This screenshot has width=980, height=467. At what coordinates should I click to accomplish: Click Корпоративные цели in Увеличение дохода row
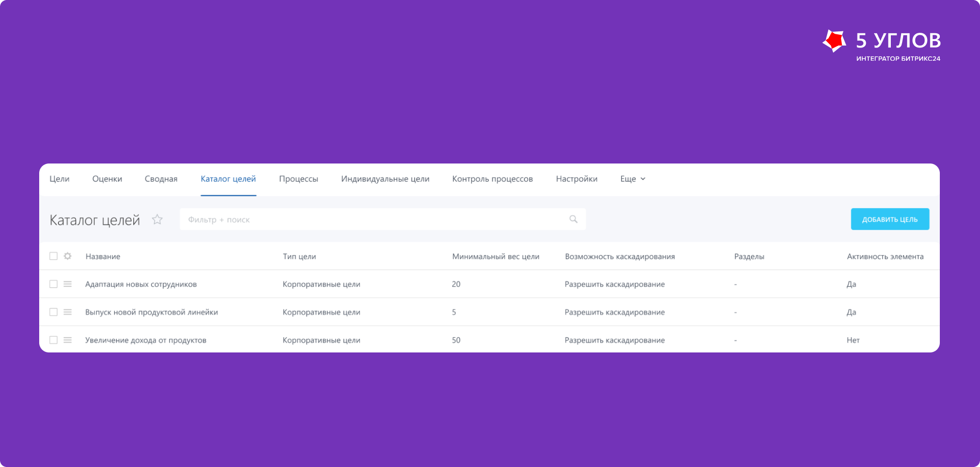point(321,340)
